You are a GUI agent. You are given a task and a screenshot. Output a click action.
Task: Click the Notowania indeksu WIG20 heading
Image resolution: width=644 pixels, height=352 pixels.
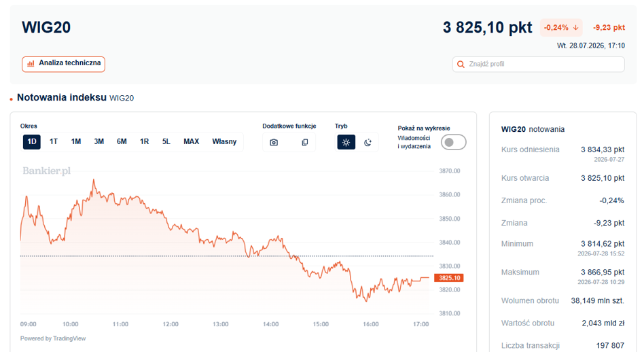75,98
